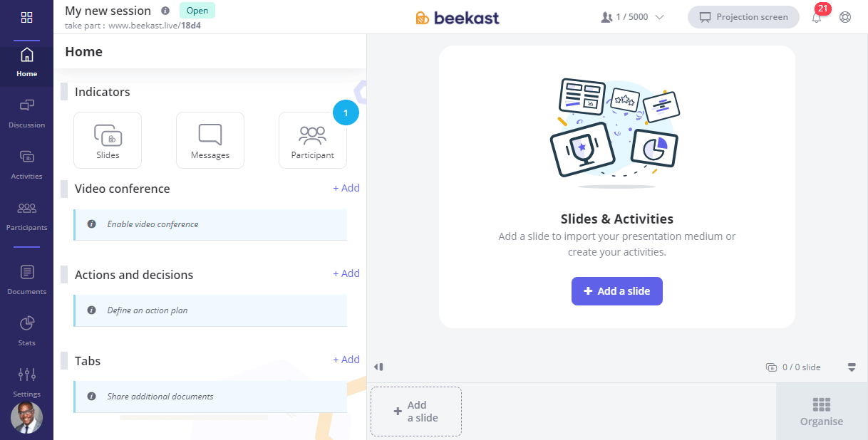Open the Messages indicator tile
The height and width of the screenshot is (440, 868).
pyautogui.click(x=210, y=140)
